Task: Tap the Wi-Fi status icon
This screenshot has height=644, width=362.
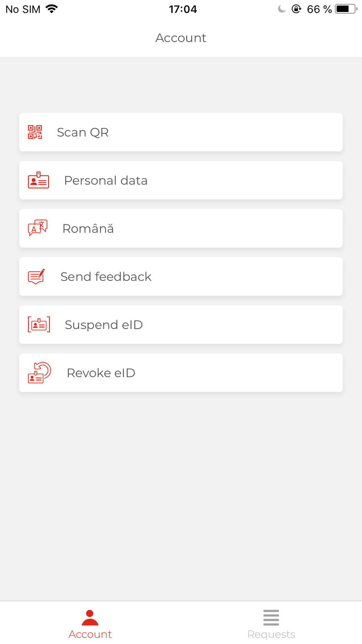Action: tap(52, 9)
